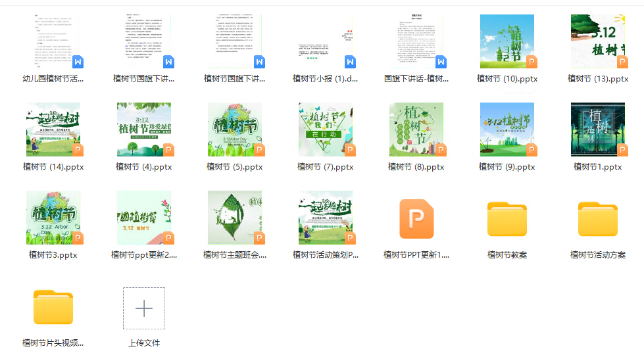Select the 幼儿园植树节活 Word document

coord(53,42)
